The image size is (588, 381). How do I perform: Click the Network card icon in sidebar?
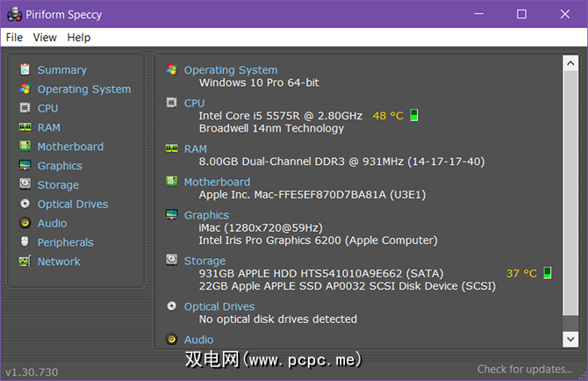tap(25, 262)
